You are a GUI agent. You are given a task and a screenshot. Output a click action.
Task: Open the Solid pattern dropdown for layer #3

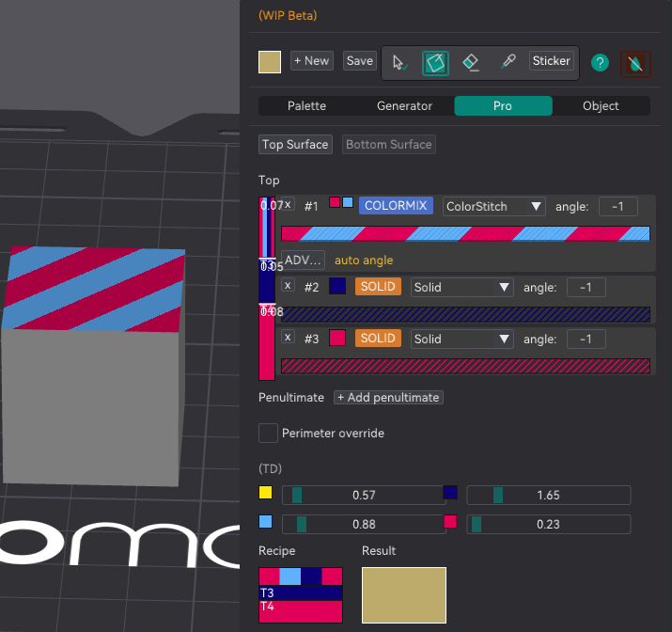coord(462,340)
